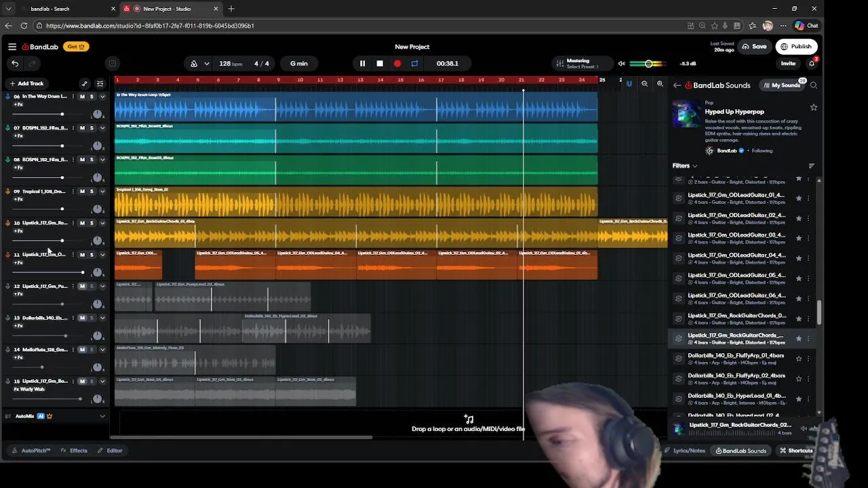Solo track 06 In The Way Drum Loop
Image resolution: width=868 pixels, height=488 pixels.
(x=92, y=97)
